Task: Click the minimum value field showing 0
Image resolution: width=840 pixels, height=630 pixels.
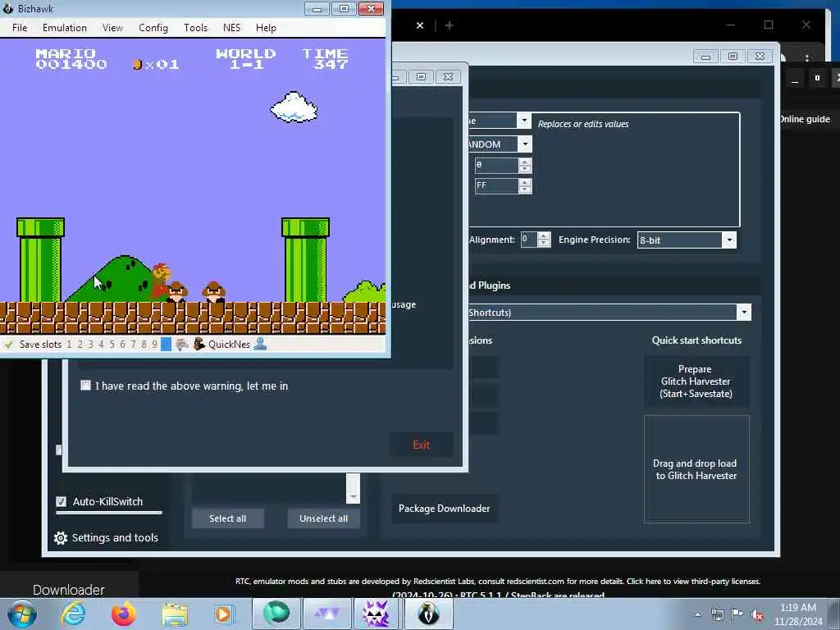Action: (x=496, y=165)
